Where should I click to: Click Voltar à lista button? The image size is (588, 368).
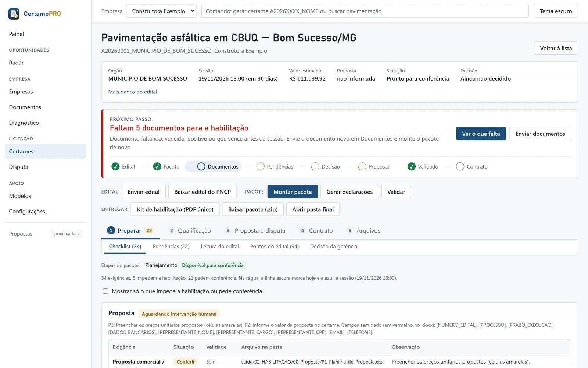pos(556,48)
